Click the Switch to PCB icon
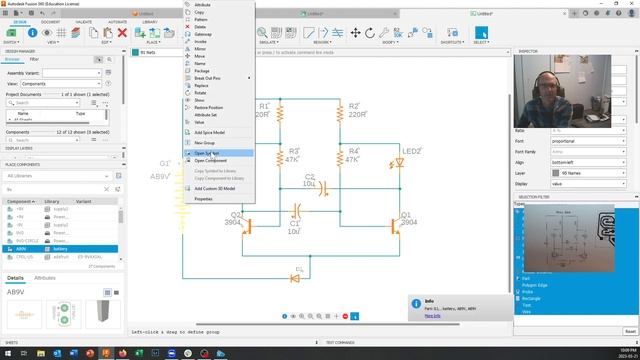This screenshot has width=640, height=360. pos(11,33)
